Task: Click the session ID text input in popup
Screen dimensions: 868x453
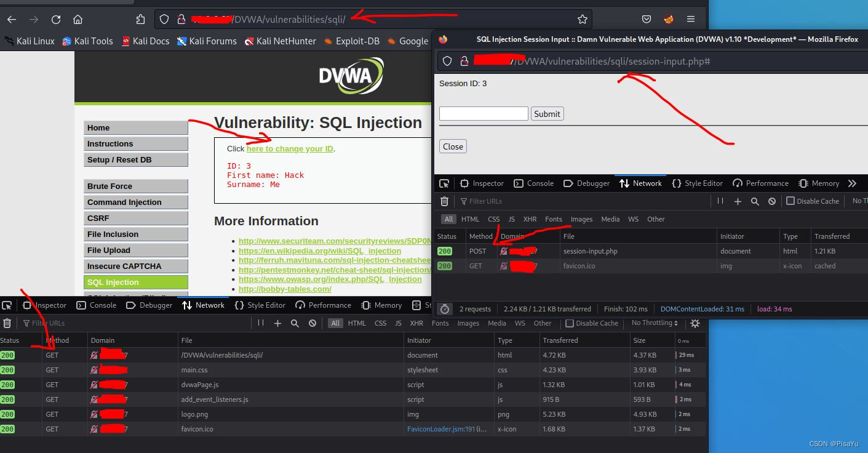Action: [484, 113]
